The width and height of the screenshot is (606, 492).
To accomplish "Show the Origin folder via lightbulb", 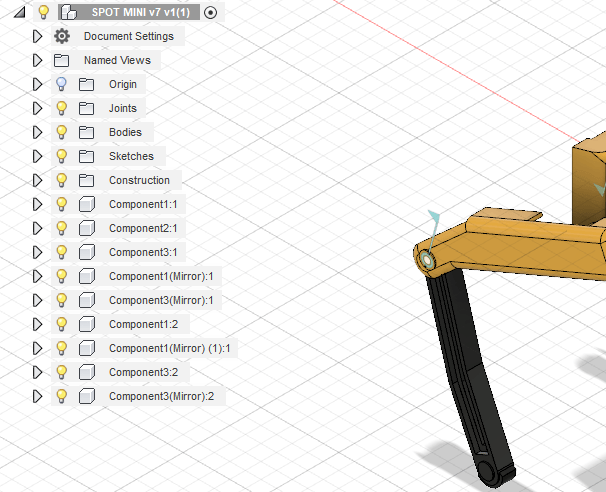I will tap(61, 84).
